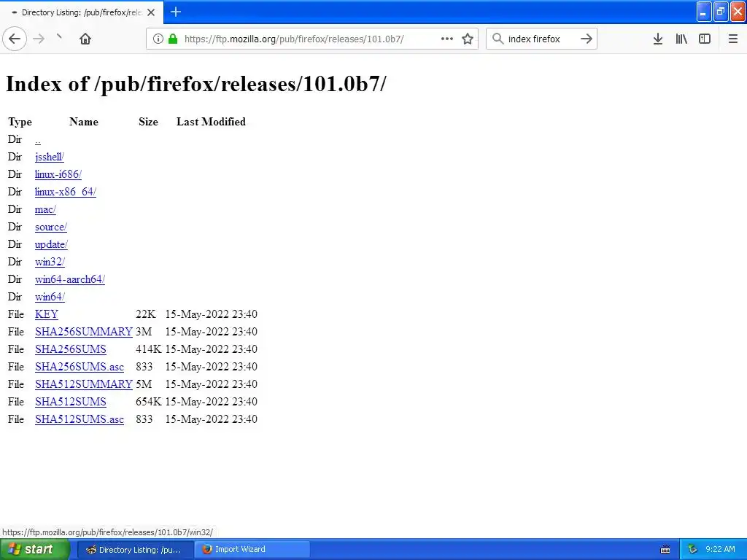Click the system tray network icon
747x560 pixels.
coord(692,550)
